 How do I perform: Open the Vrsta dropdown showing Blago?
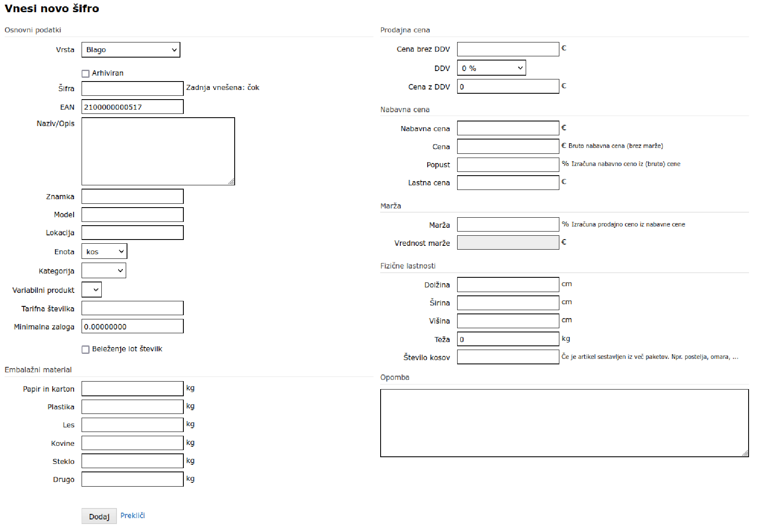tap(131, 50)
